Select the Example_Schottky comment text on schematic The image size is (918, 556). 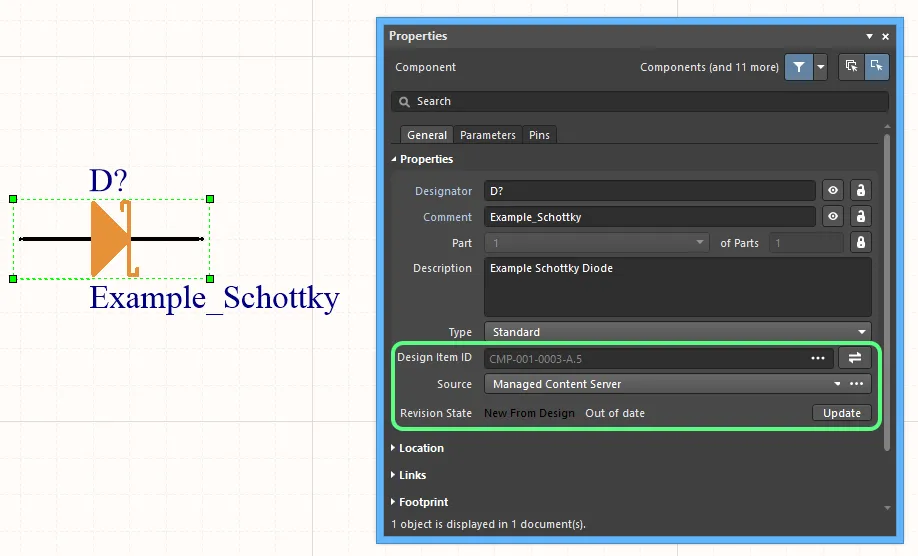(x=214, y=298)
